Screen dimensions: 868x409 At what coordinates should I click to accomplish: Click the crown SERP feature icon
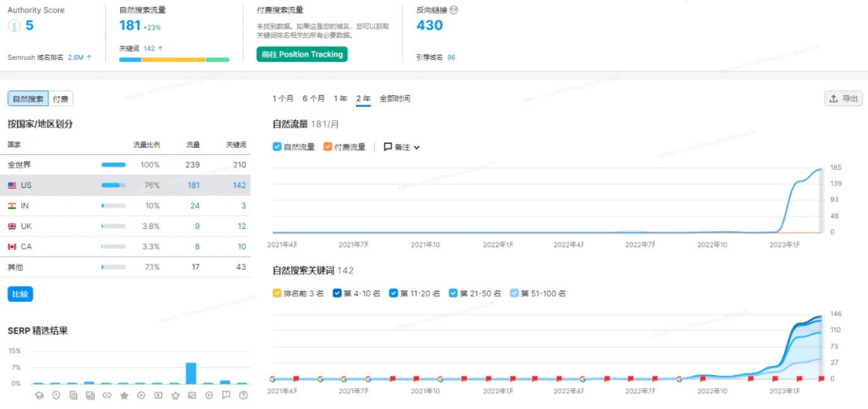[x=175, y=395]
